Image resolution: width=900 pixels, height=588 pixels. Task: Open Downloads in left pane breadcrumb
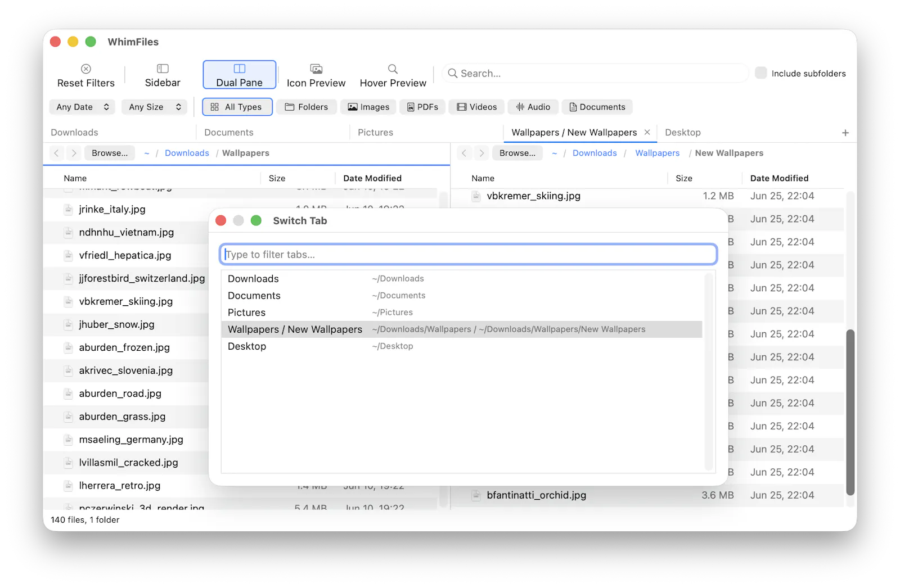click(x=187, y=153)
